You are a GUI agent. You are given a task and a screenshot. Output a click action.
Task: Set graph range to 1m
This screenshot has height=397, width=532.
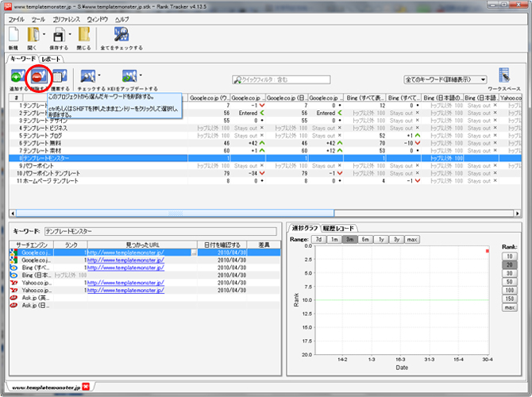[x=334, y=240]
